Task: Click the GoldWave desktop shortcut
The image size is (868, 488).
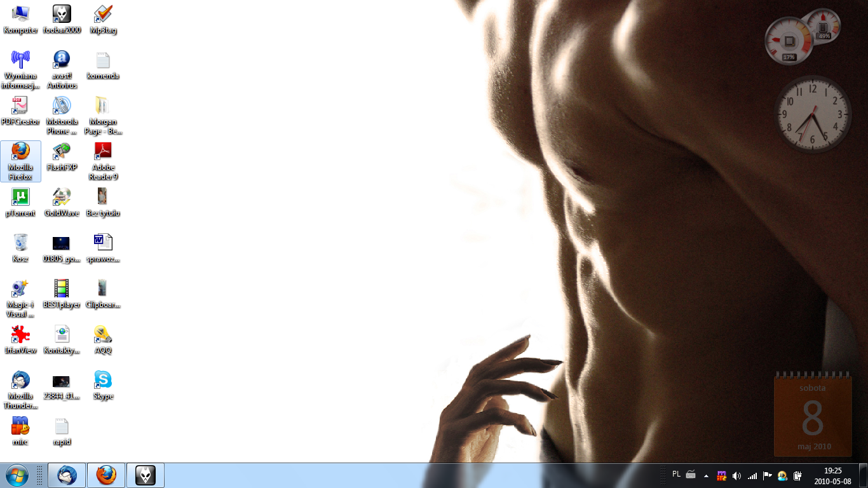Action: 62,198
